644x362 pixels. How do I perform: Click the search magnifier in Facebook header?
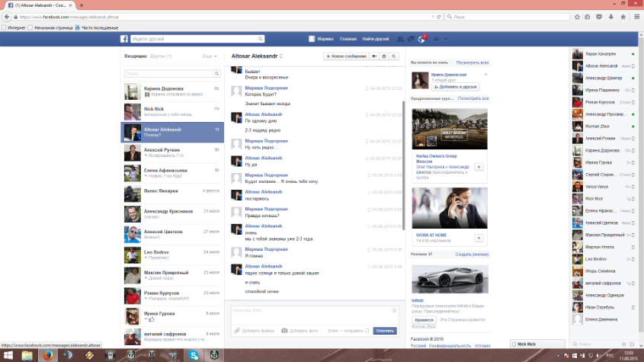(x=261, y=39)
